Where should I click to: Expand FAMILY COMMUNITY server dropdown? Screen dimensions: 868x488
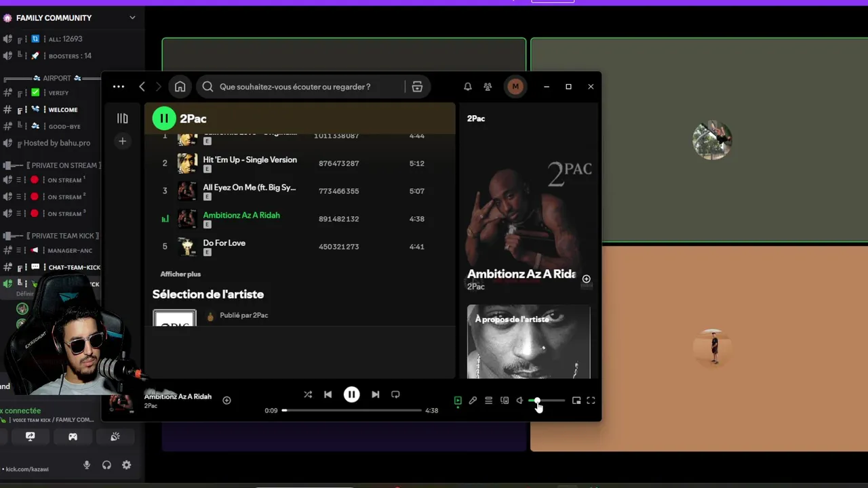pos(132,18)
